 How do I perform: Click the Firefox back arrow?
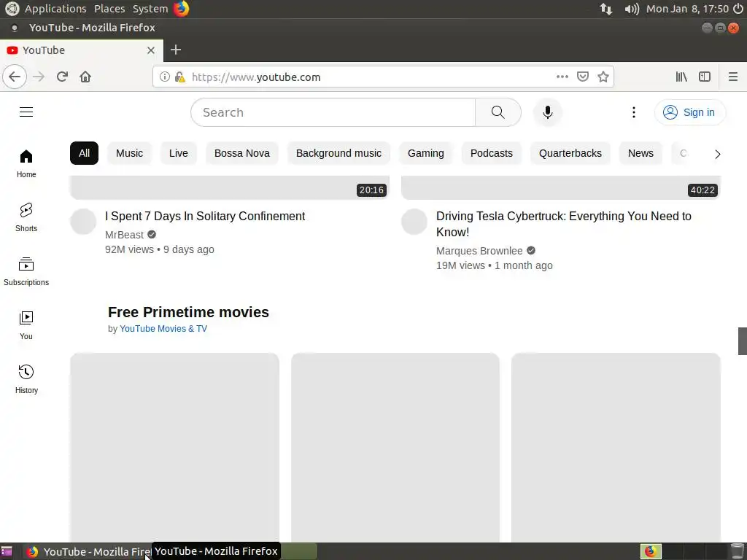[x=15, y=77]
